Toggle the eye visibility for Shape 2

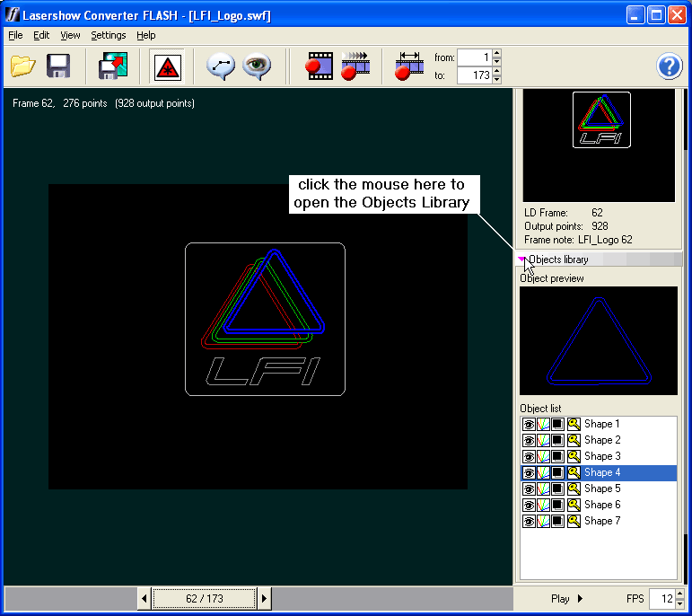pos(529,440)
